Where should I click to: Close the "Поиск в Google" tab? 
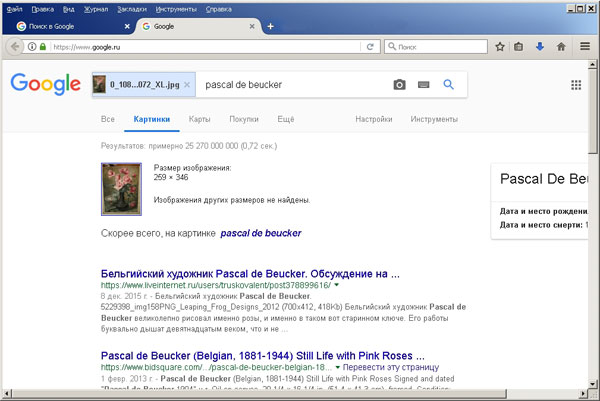[127, 26]
